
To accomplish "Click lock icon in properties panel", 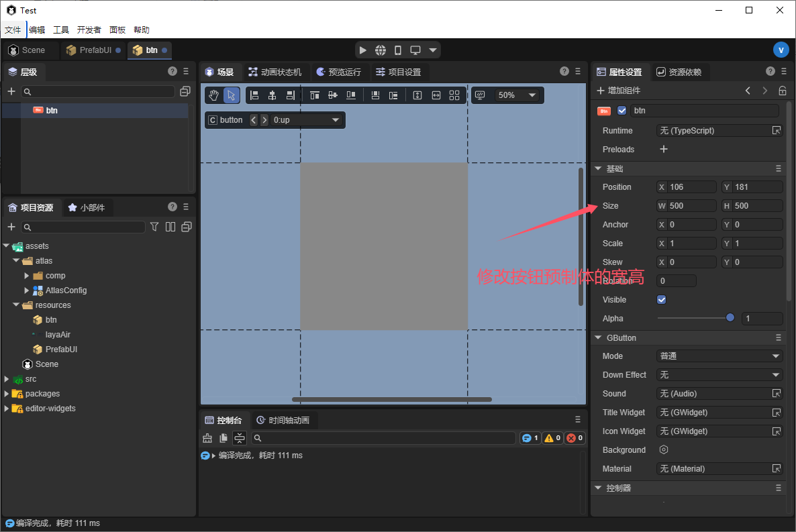I will [782, 91].
